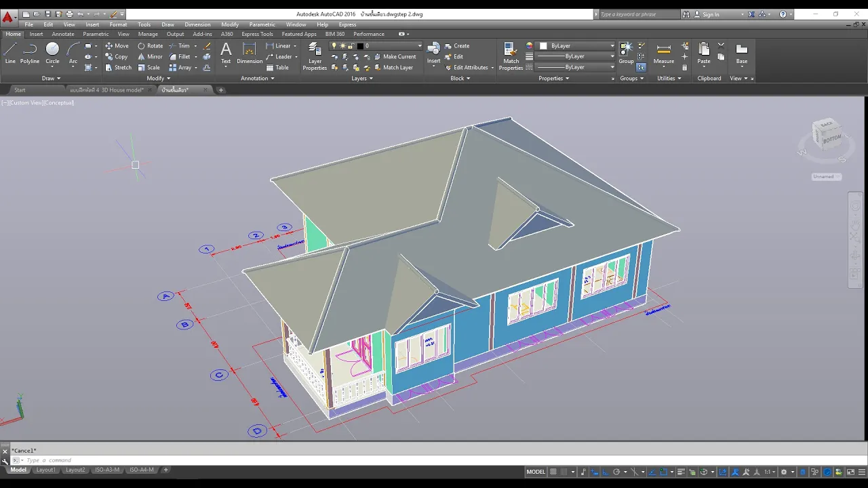Image resolution: width=868 pixels, height=488 pixels.
Task: Select the Line drawing tool
Action: pyautogui.click(x=10, y=53)
